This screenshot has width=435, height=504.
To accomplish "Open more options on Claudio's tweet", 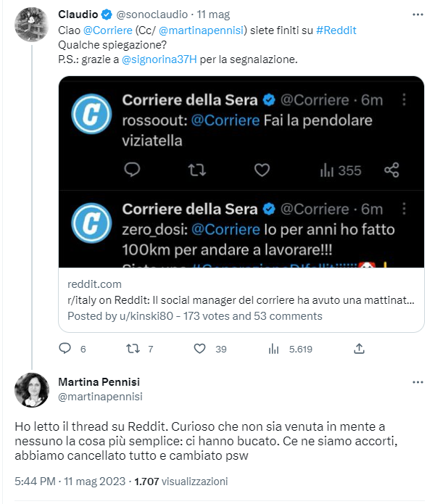I will click(x=418, y=15).
